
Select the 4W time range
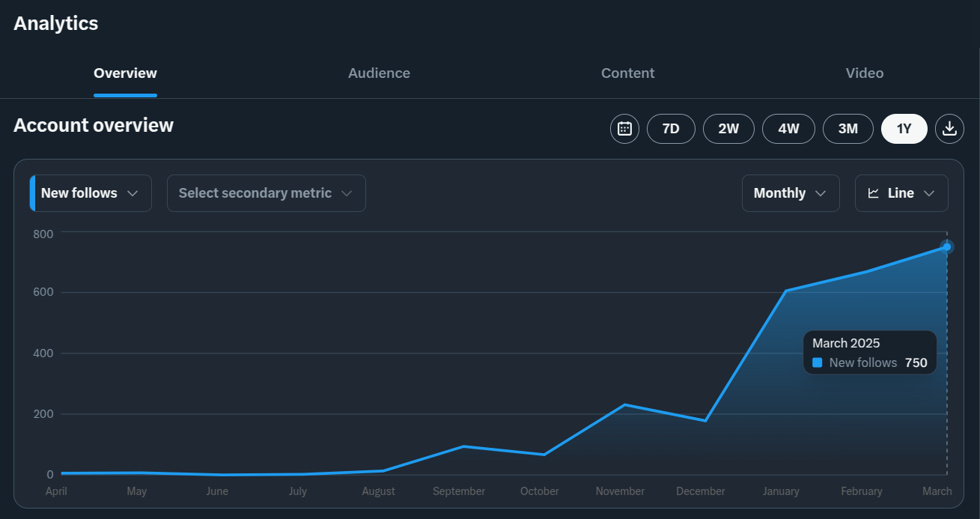click(x=788, y=129)
